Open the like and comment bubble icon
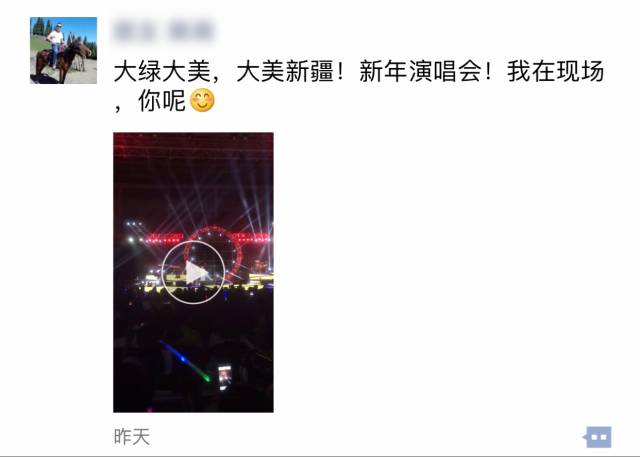Viewport: 640px width, 457px height. click(598, 437)
